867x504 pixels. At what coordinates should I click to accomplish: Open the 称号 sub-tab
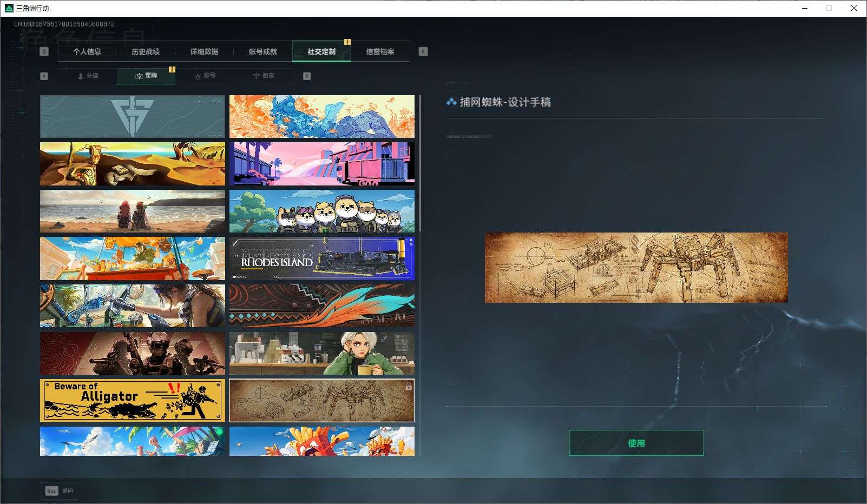(x=206, y=76)
